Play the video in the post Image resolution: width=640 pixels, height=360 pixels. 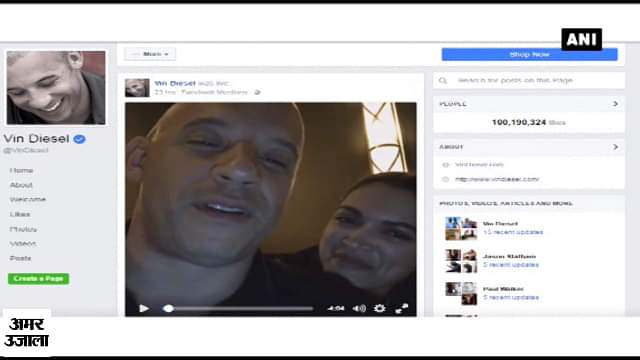pos(144,309)
